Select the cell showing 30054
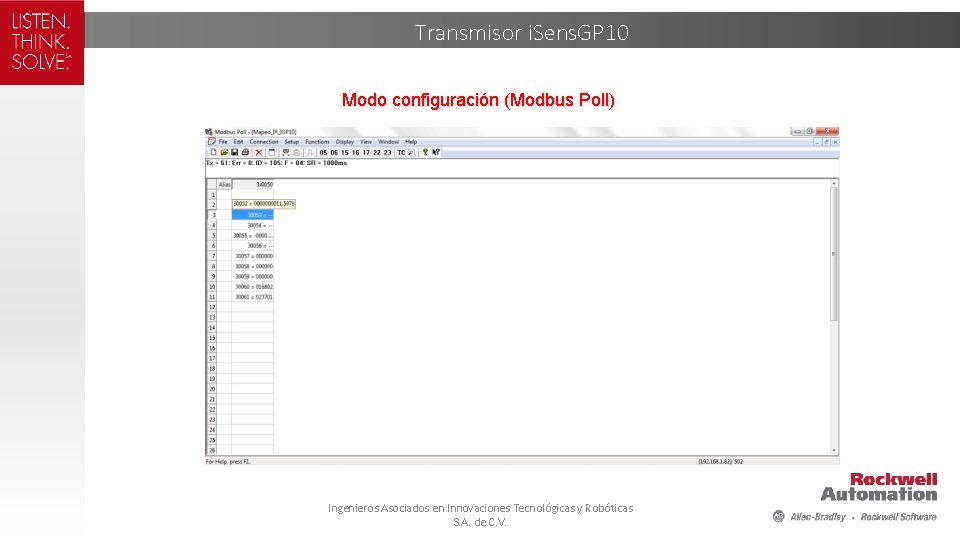The image size is (960, 540). [x=253, y=225]
